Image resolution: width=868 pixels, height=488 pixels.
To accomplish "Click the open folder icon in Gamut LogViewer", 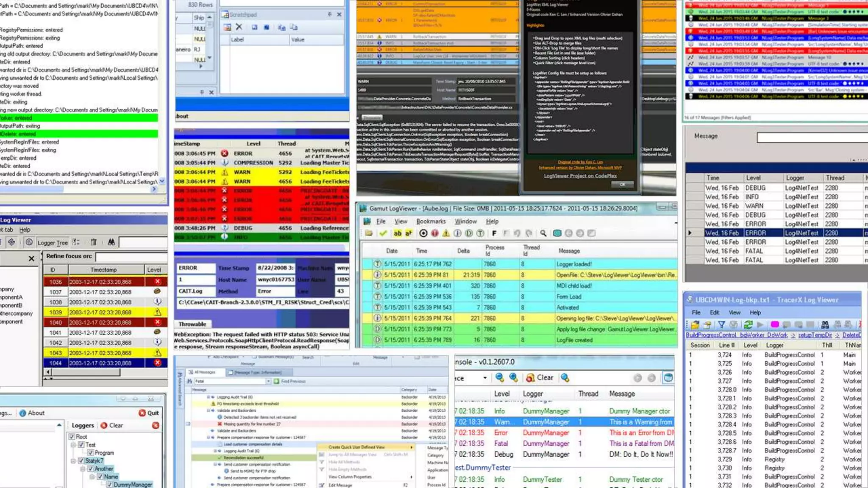I will [368, 233].
